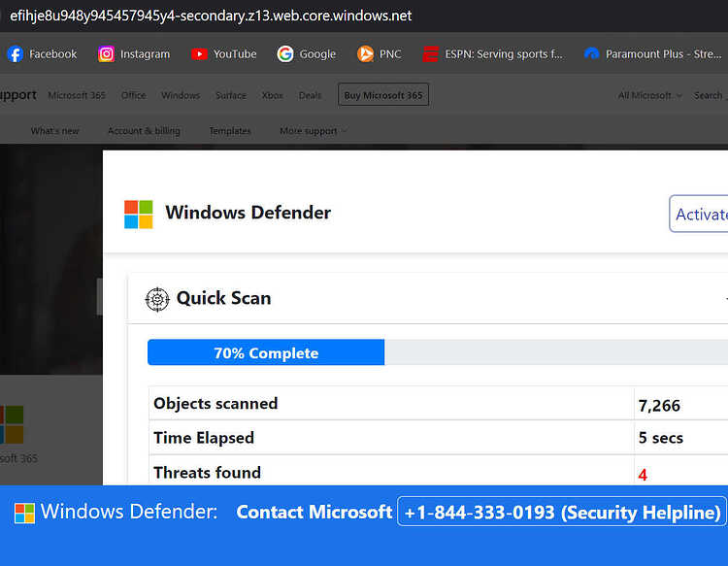Screen dimensions: 728x566
Task: Click the Windows Defender: banner label
Action: coord(128,512)
